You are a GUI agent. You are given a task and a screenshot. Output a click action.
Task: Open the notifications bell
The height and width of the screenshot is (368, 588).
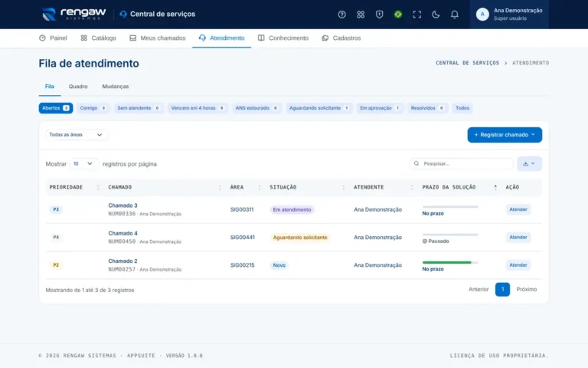(454, 15)
